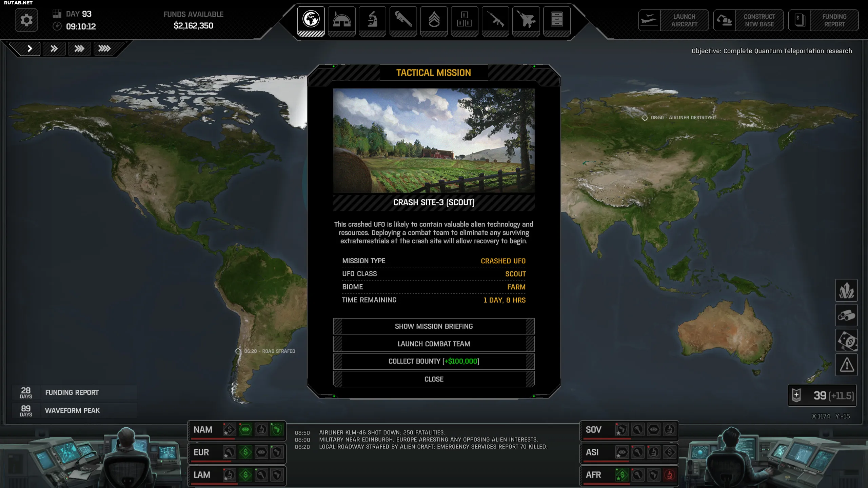Click the warning triangle alert icon
Screen dimensions: 868x488
coord(846,365)
